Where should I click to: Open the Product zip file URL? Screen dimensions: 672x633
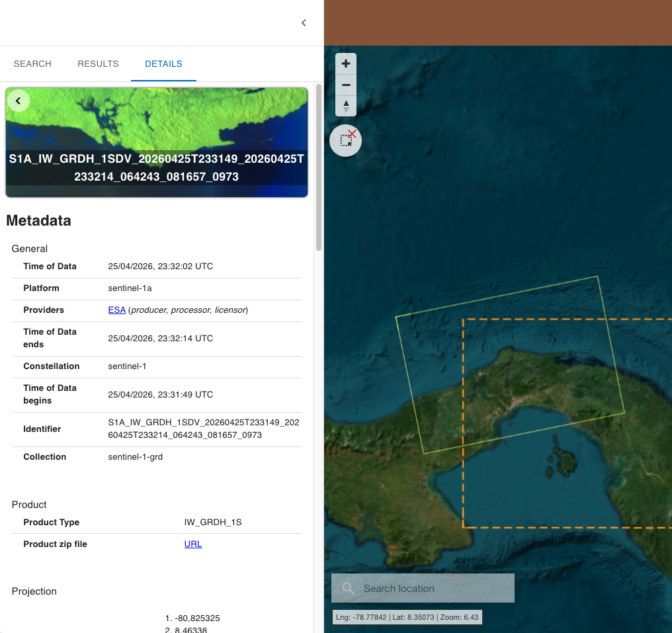193,544
